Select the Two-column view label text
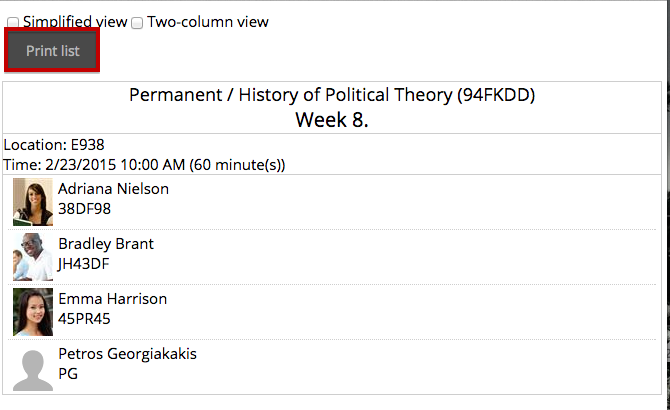This screenshot has height=410, width=670. pos(208,22)
